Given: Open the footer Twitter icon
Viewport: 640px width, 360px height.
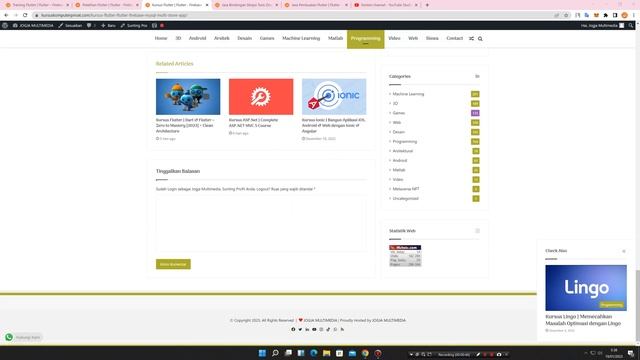Looking at the screenshot, I should (x=300, y=329).
